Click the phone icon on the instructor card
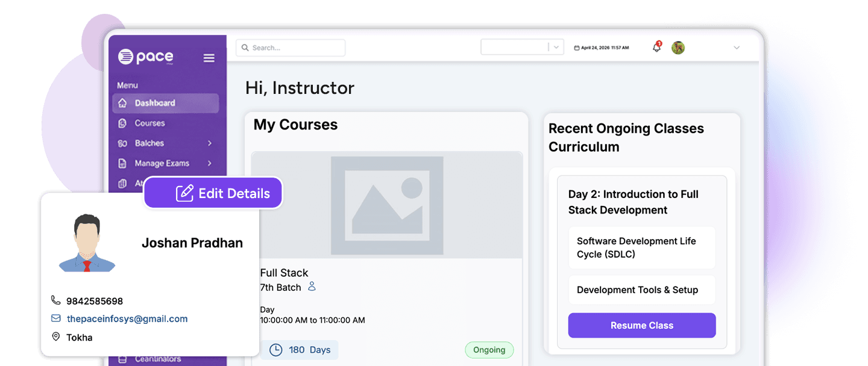Image resolution: width=868 pixels, height=366 pixels. coord(56,300)
